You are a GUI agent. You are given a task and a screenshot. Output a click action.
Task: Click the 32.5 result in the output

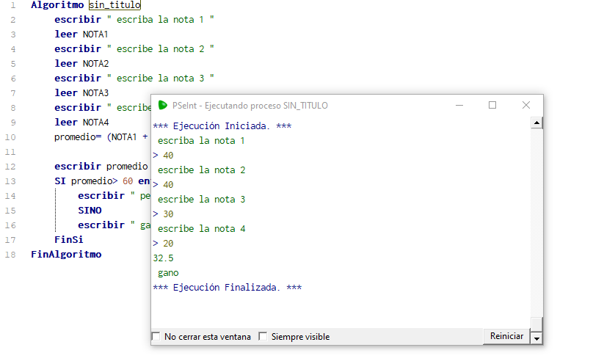[x=163, y=258]
